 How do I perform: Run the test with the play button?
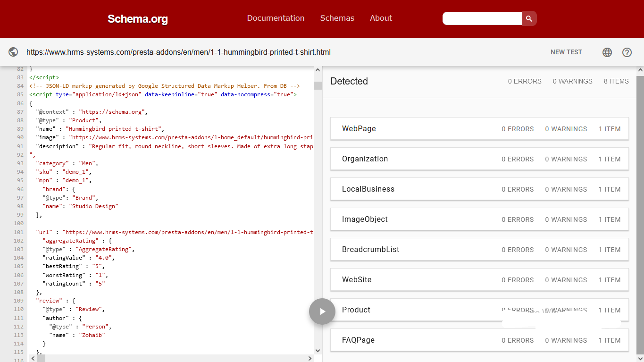click(x=322, y=311)
